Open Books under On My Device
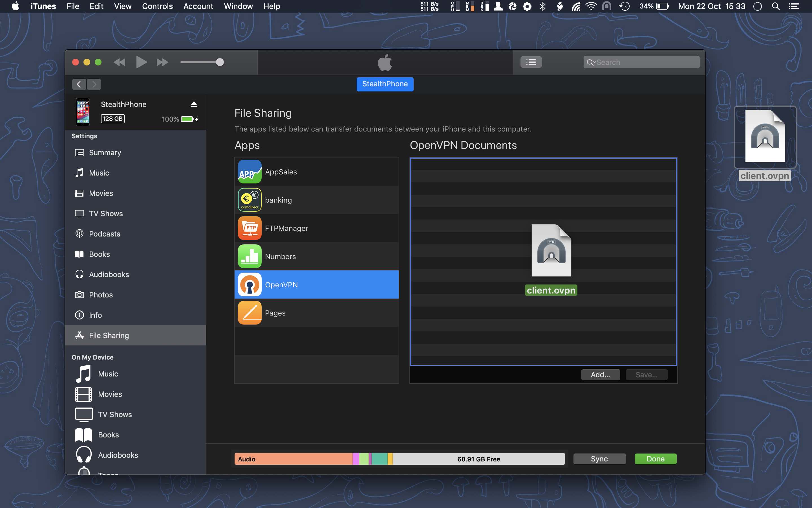812x508 pixels. coord(135,435)
